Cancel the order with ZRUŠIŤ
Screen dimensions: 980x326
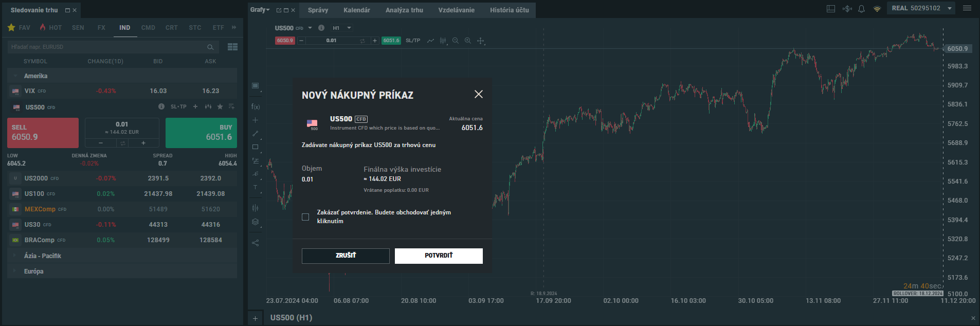click(346, 256)
